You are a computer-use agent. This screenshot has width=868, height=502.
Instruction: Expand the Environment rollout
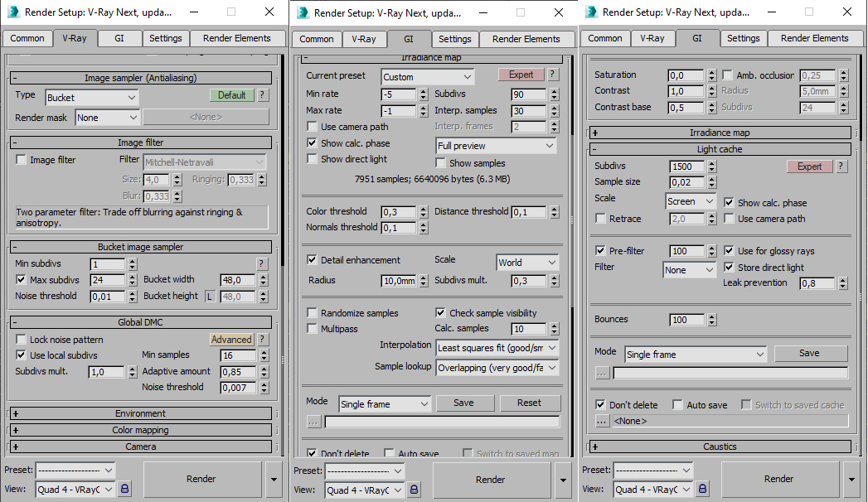[x=141, y=413]
